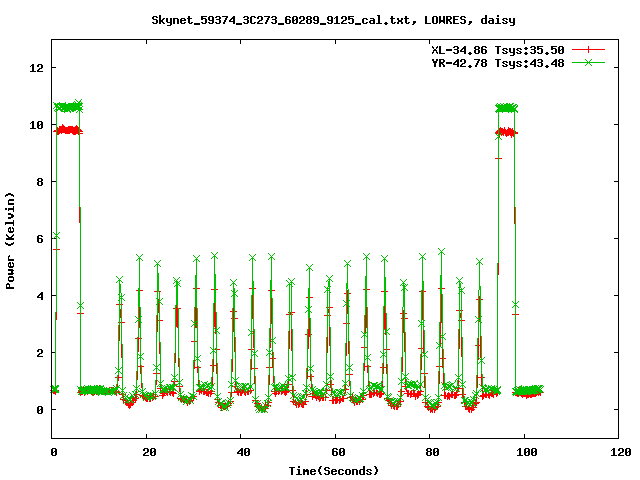Click the x-axis tick label 20
640x480 pixels.
[149, 452]
